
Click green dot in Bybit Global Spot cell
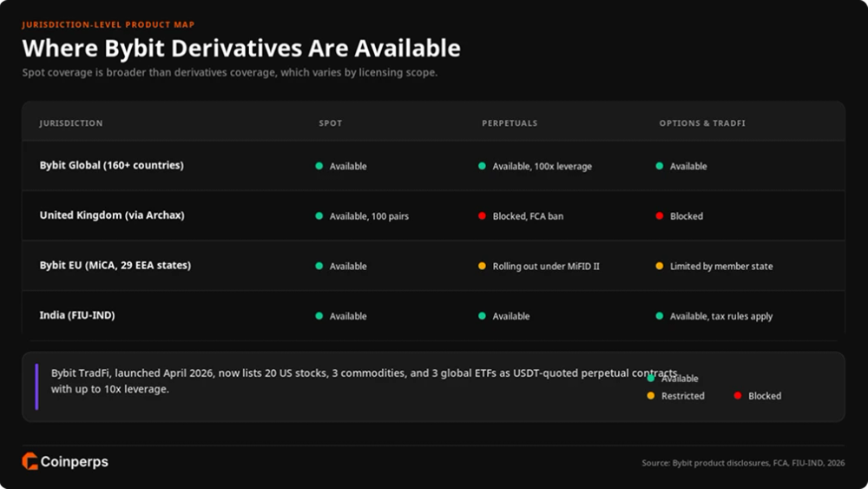tap(319, 166)
